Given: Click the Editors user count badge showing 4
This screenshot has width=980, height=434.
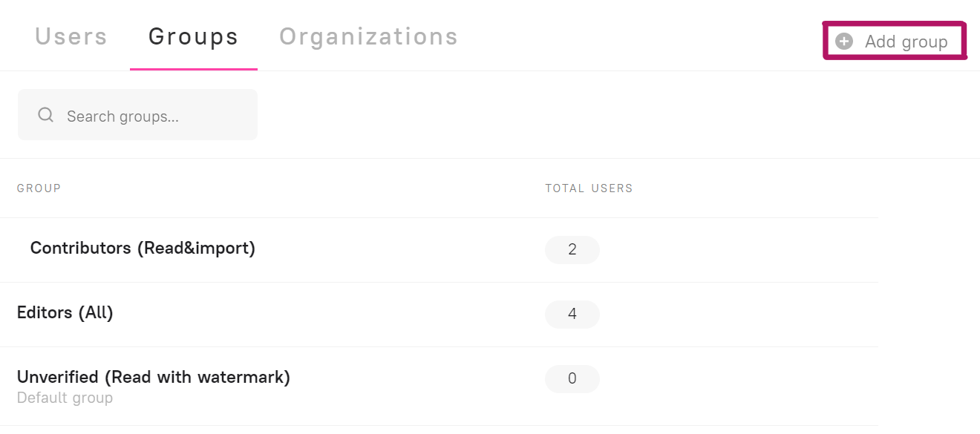Looking at the screenshot, I should (572, 315).
